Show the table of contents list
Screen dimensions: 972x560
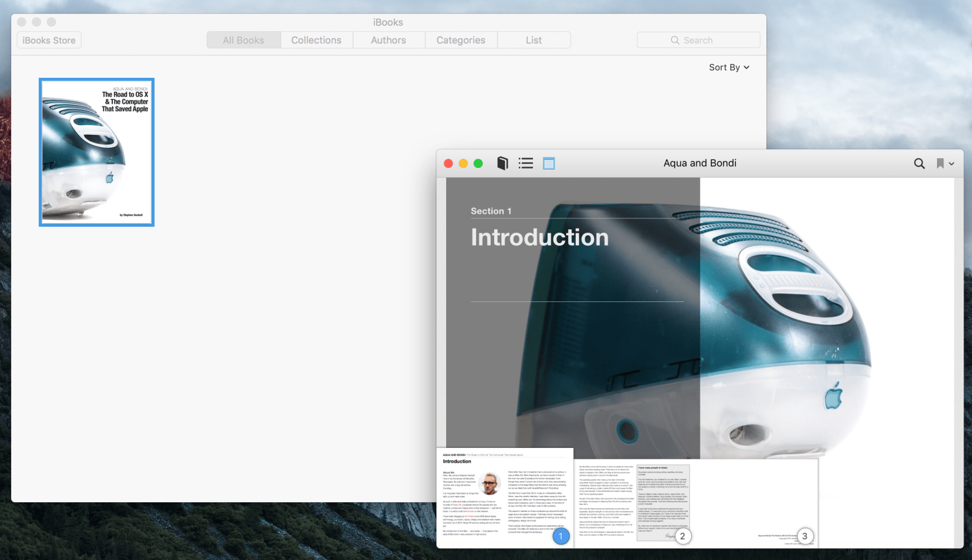(x=526, y=163)
